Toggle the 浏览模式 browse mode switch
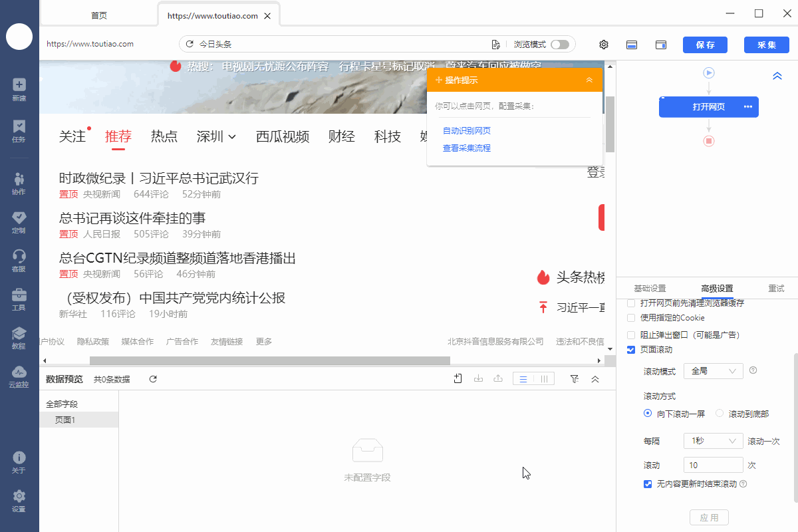This screenshot has height=532, width=798. coord(560,45)
